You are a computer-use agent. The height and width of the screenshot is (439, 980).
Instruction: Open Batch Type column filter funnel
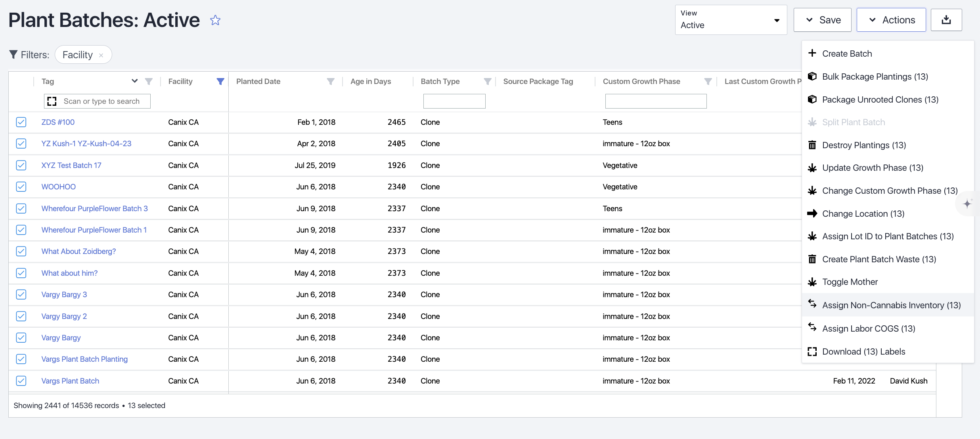[488, 81]
